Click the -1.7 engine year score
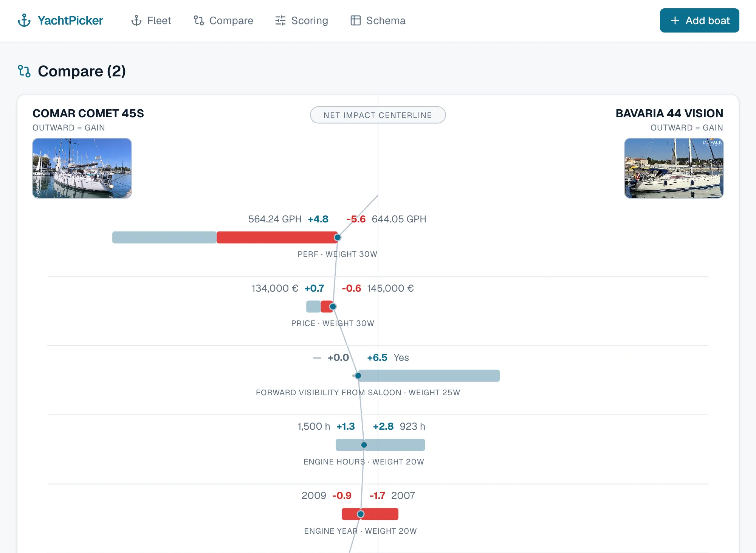 point(377,496)
